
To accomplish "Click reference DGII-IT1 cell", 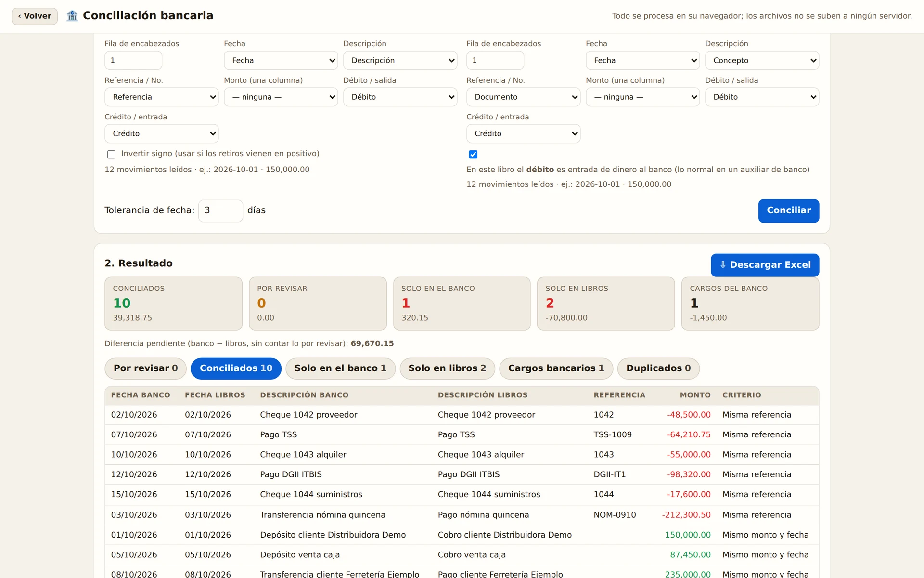I will (x=610, y=474).
